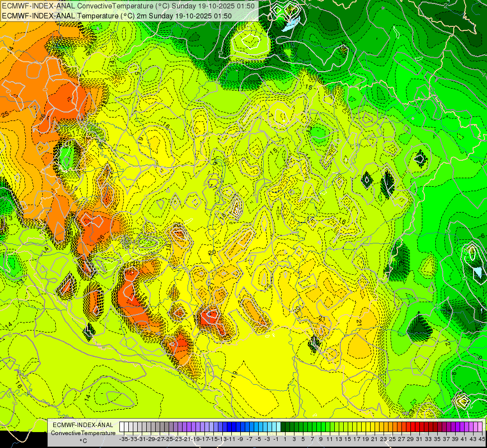Pick the pink swatch at legend's 45 end

click(x=480, y=427)
